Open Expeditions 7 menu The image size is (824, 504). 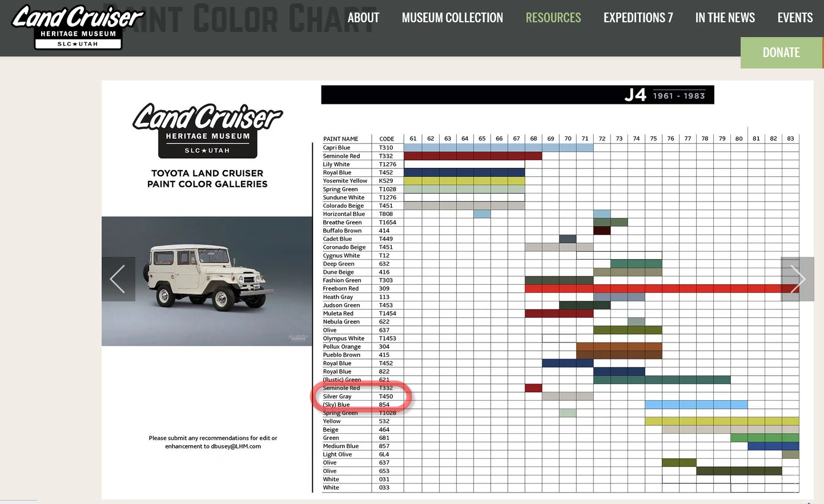click(x=638, y=18)
